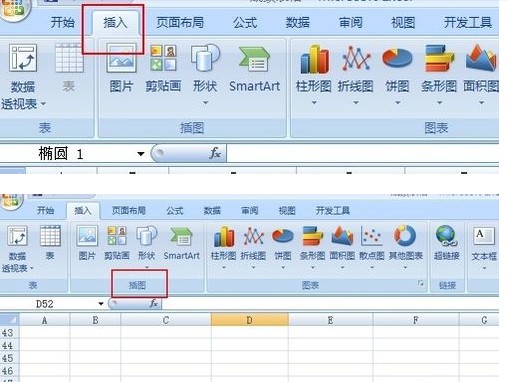The height and width of the screenshot is (382, 508).
Task: Expand the D52 name box dropdown
Action: (101, 304)
